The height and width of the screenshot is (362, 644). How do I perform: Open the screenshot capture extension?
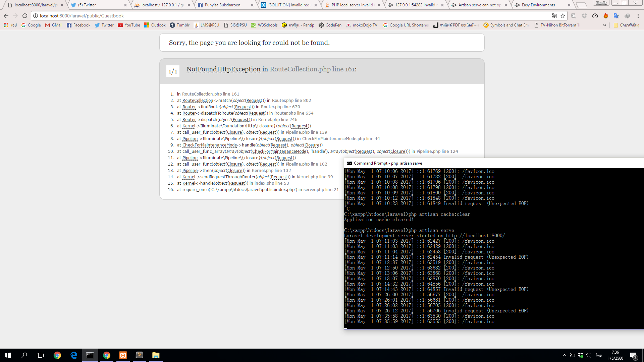click(574, 16)
